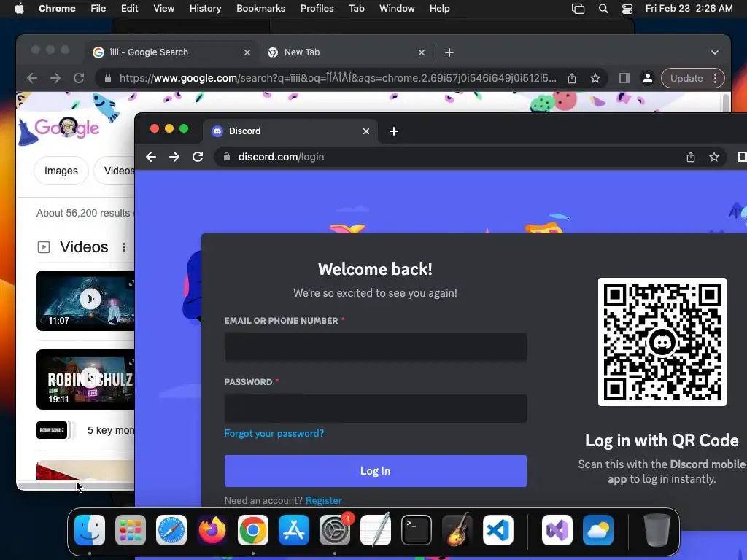Bookmark the Google search page
This screenshot has height=560, width=747.
[x=595, y=78]
